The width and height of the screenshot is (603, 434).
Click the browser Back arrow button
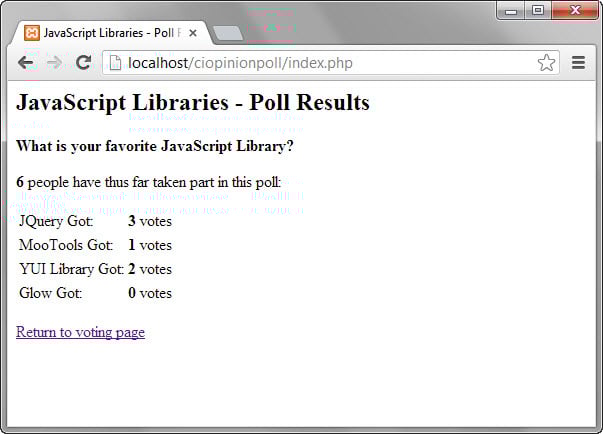coord(26,63)
